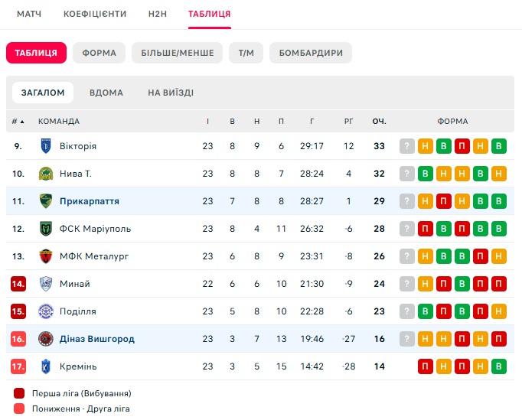This screenshot has height=420, width=522.
Task: Open the Прикарпаття team crest
Action: click(x=46, y=201)
